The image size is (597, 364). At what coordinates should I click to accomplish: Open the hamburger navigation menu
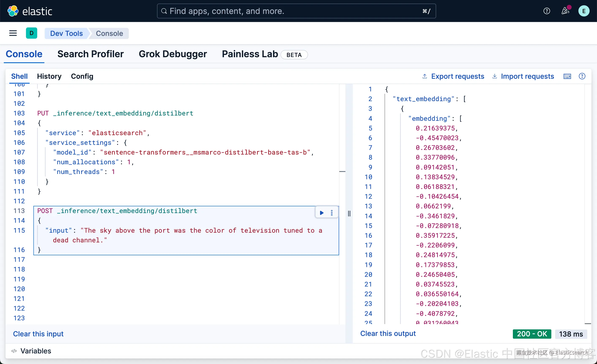point(13,33)
